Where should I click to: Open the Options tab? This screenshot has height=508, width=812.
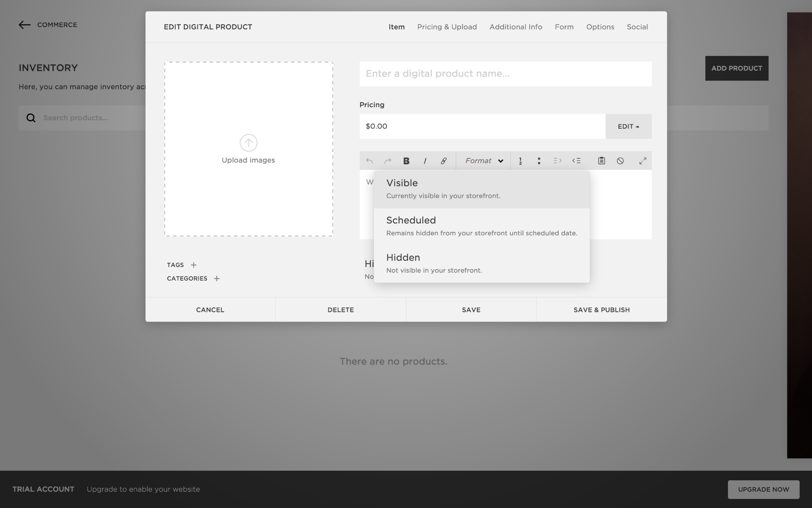point(600,27)
